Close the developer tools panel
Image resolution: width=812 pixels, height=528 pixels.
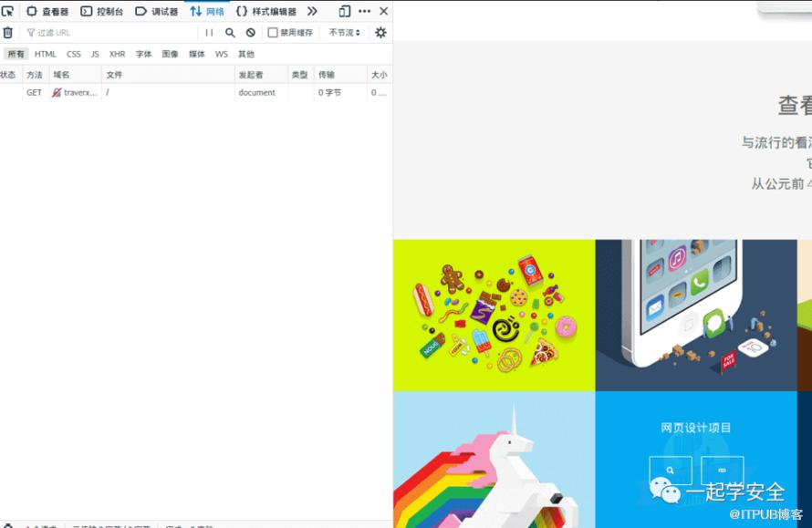coord(384,11)
